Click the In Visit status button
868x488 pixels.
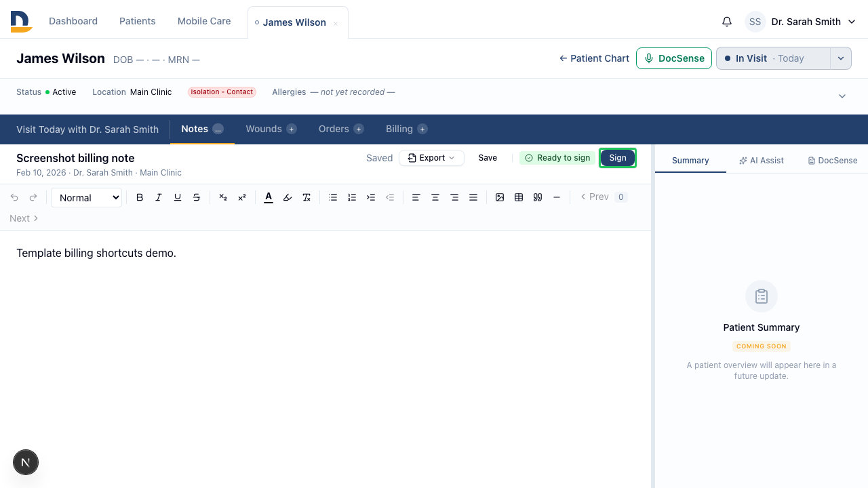tap(773, 58)
